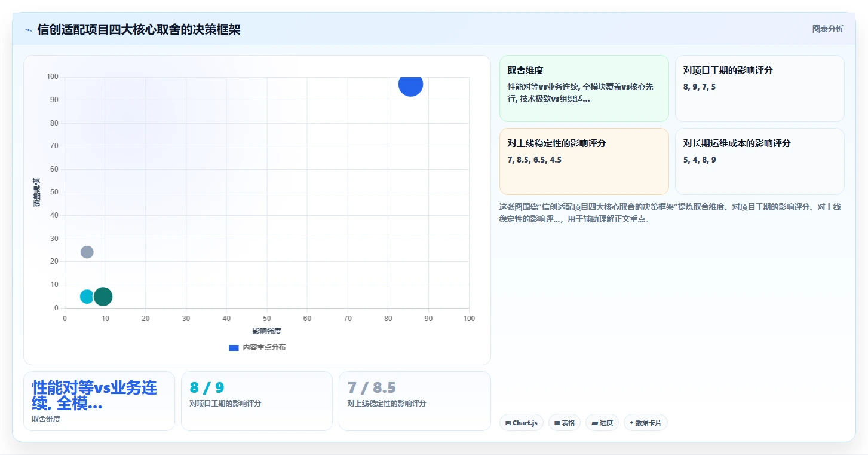The width and height of the screenshot is (868, 455).
Task: Open the orange 对上线稳定性的影响评分 card
Action: point(584,161)
